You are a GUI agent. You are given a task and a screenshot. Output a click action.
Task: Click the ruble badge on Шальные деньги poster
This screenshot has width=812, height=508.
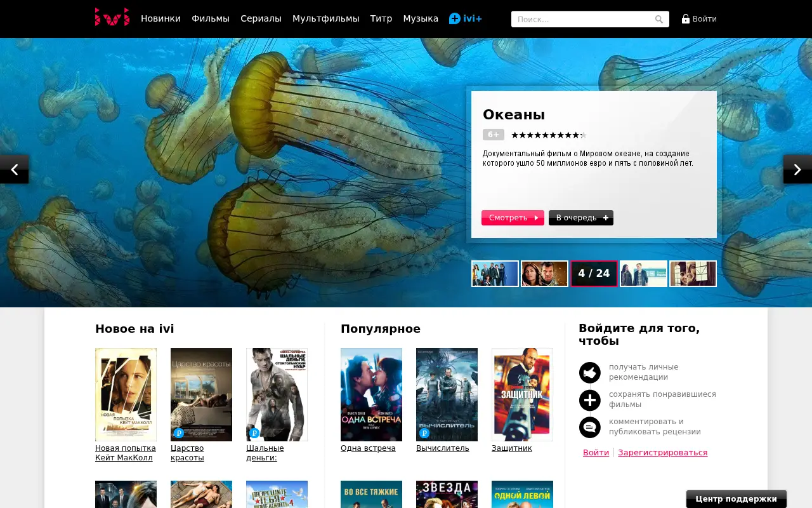[254, 433]
